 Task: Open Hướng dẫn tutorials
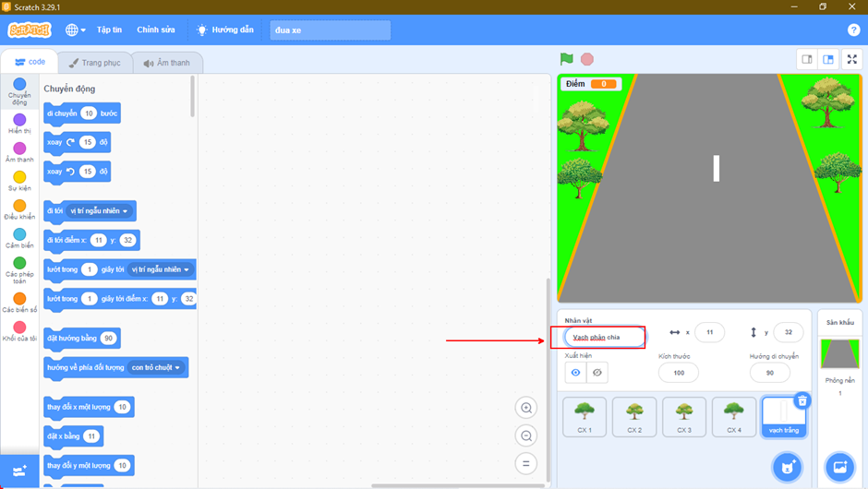[x=225, y=30]
